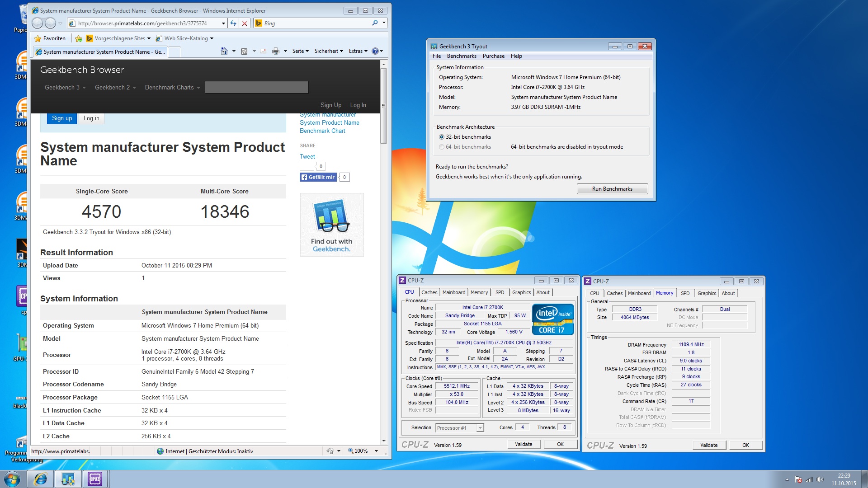
Task: Click the Geekbench Browser search field
Action: pyautogui.click(x=257, y=87)
